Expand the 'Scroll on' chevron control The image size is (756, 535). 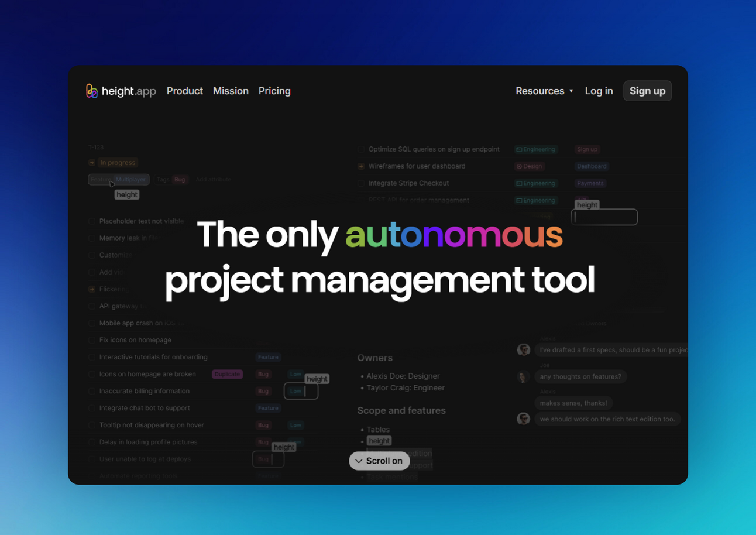360,461
